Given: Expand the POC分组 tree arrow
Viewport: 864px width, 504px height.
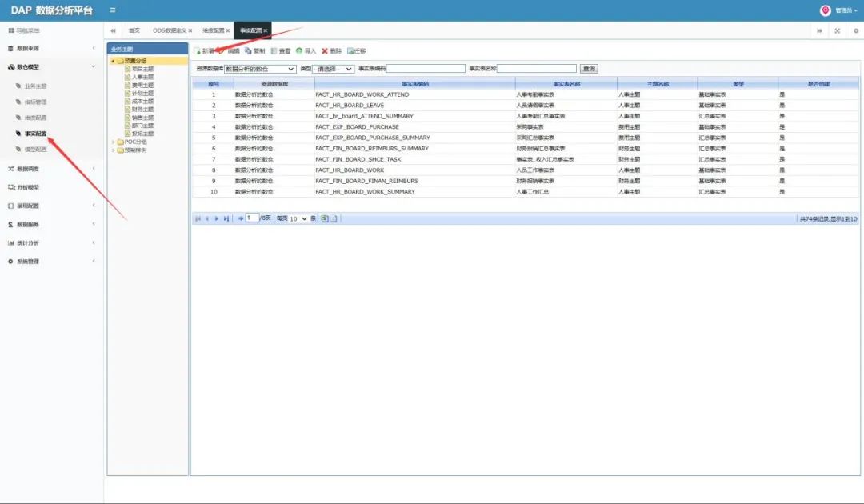Looking at the screenshot, I should [x=113, y=142].
